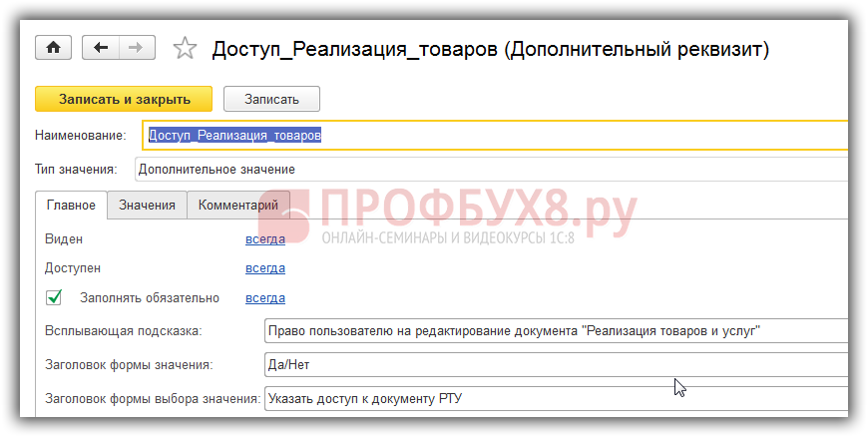Click the Заголовок формы значения field
Screen dimensions: 868x437
coord(554,364)
